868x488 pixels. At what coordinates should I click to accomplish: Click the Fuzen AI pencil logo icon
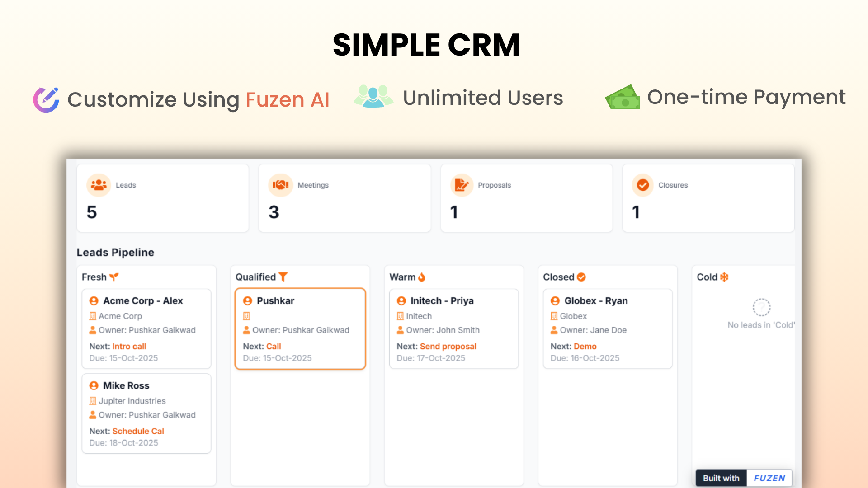coord(46,99)
